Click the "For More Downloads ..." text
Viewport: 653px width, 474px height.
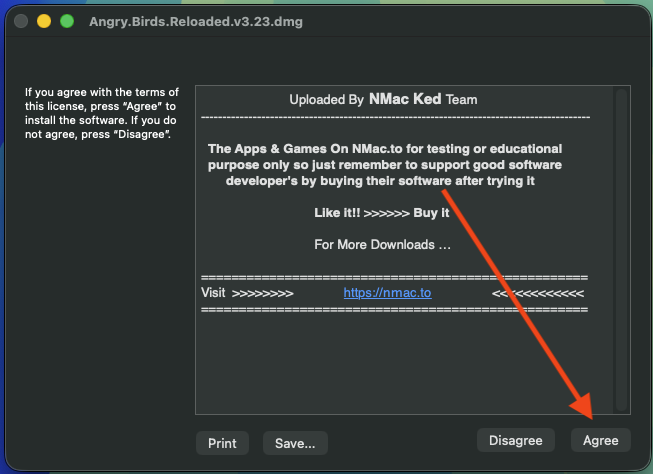[x=382, y=244]
